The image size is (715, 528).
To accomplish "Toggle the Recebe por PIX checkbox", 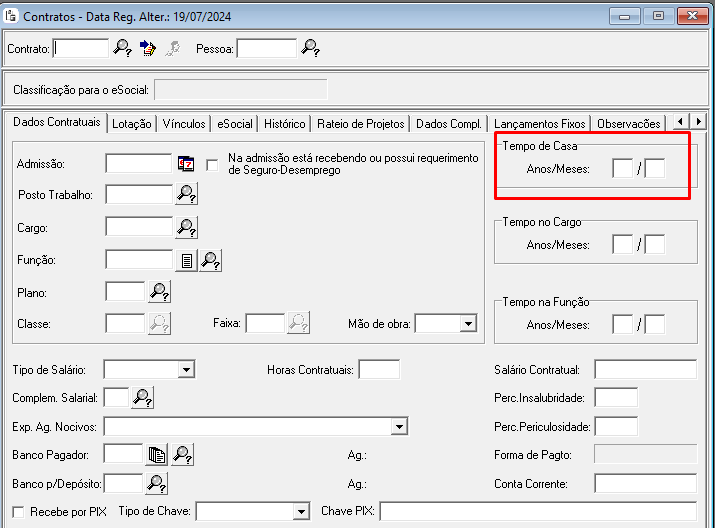I will [x=18, y=512].
